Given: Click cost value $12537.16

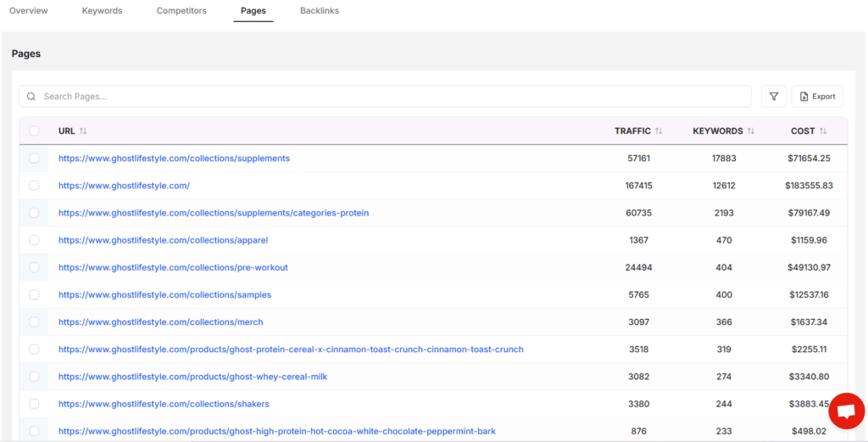Looking at the screenshot, I should point(809,294).
